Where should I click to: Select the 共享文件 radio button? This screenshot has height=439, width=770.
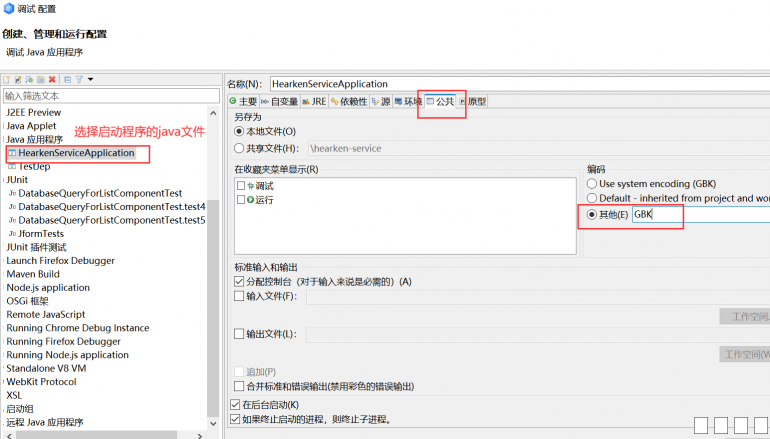pos(239,148)
